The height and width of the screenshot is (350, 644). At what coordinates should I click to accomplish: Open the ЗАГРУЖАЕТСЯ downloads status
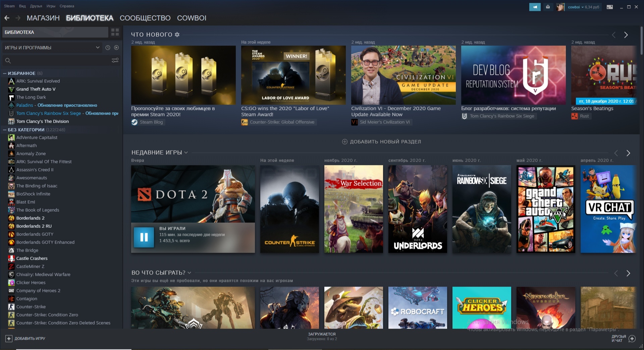click(322, 337)
